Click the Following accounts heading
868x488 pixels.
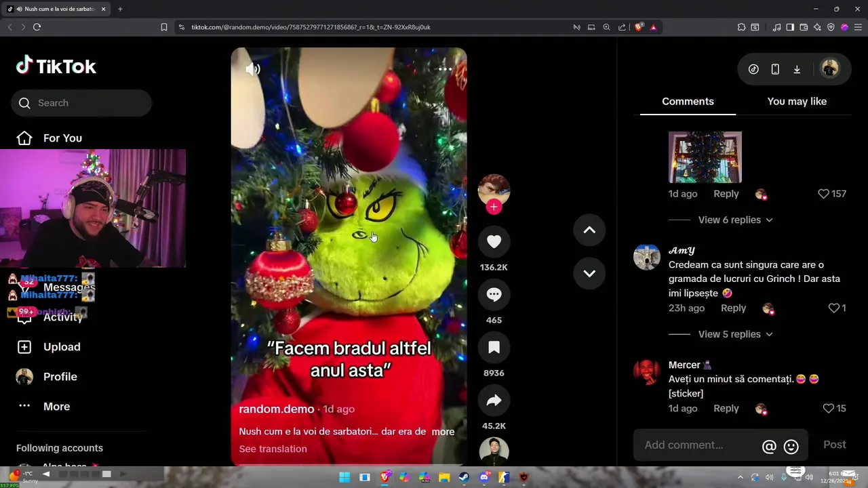pos(60,448)
